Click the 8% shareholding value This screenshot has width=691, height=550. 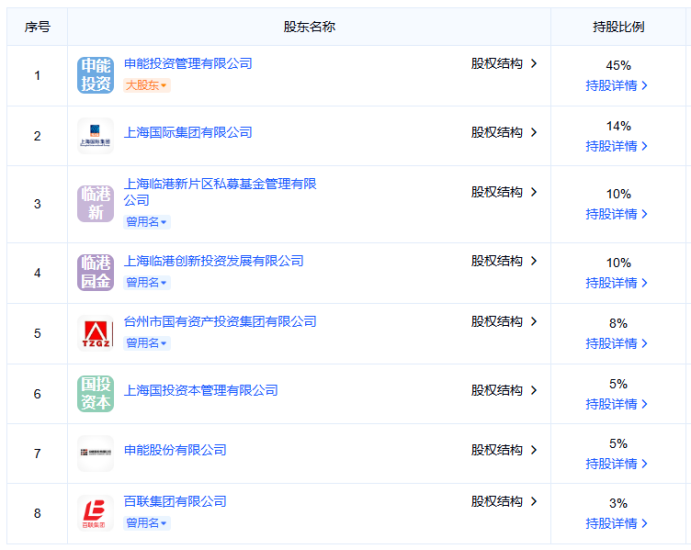point(618,323)
